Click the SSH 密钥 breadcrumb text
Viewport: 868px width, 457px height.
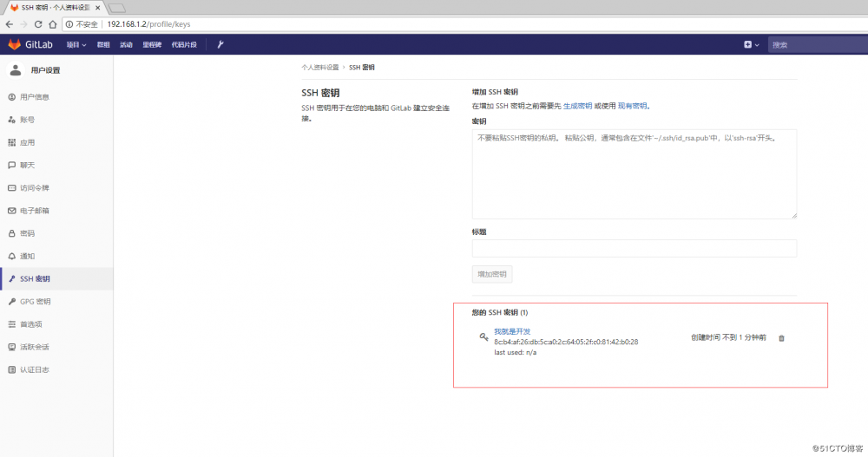pyautogui.click(x=361, y=68)
